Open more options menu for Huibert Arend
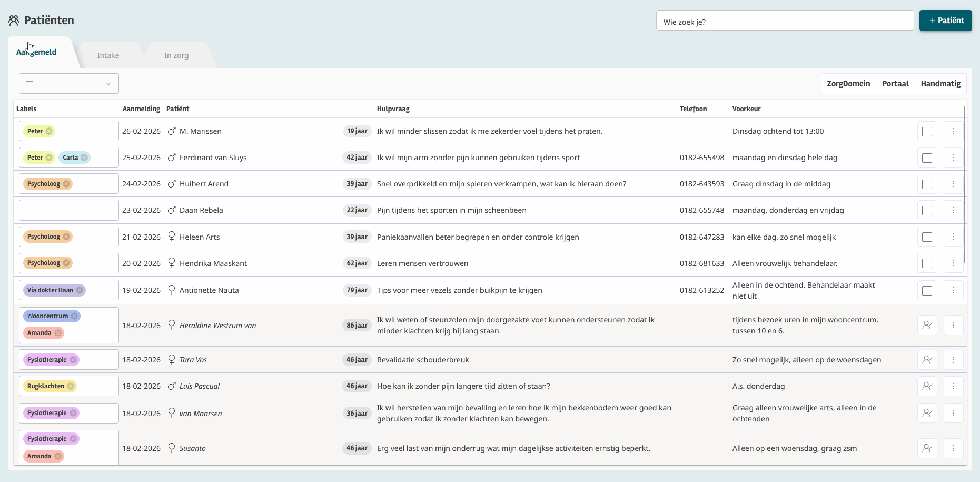The width and height of the screenshot is (980, 482). 953,184
